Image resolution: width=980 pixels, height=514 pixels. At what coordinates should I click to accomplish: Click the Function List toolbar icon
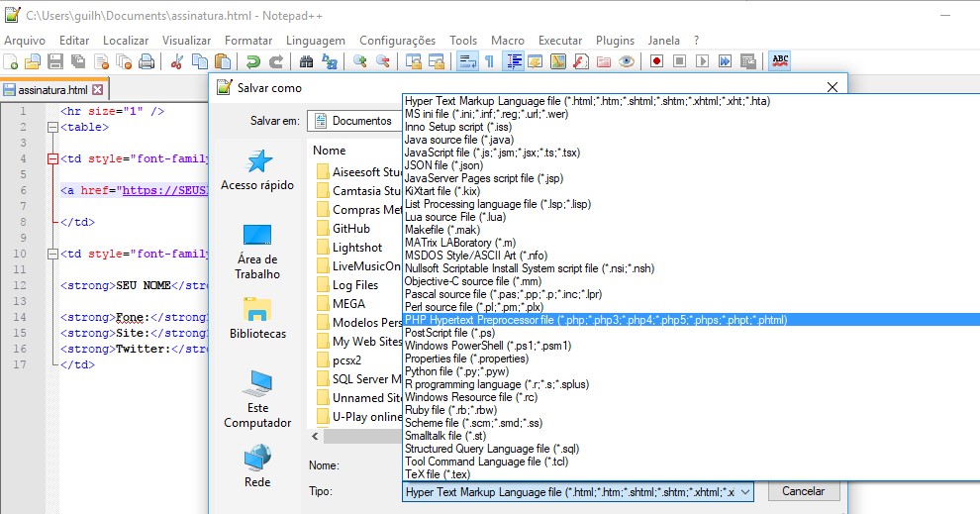(581, 61)
